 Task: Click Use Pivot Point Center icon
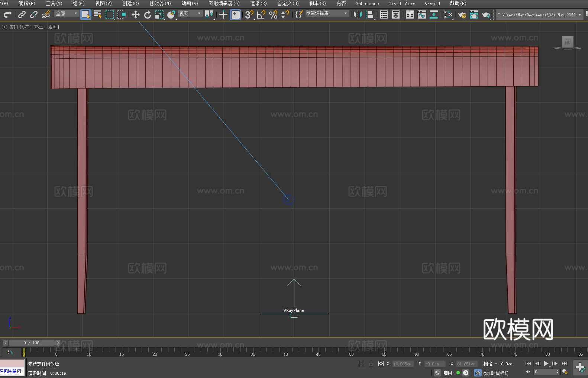pos(209,14)
